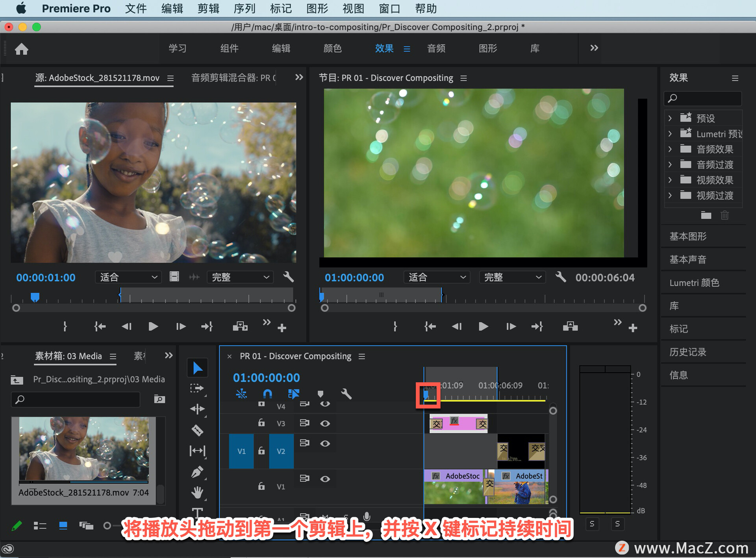756x558 pixels.
Task: Toggle insert sequences as nests
Action: [x=241, y=394]
